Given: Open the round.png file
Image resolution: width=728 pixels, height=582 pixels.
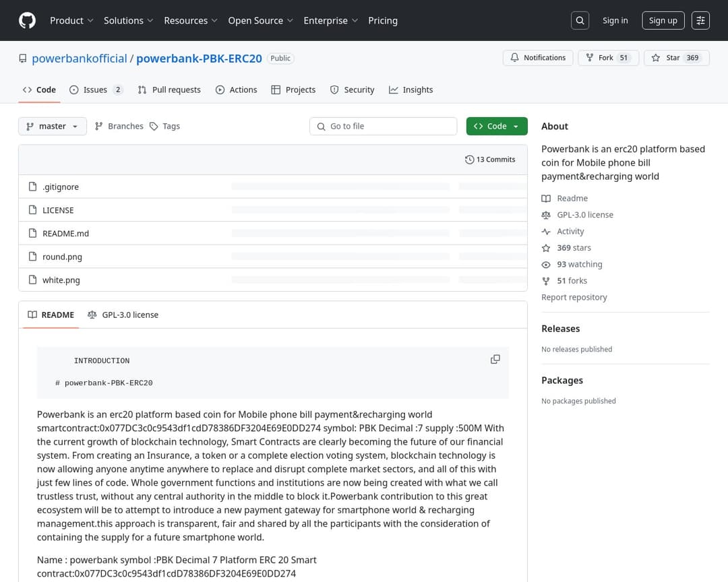Looking at the screenshot, I should point(62,256).
